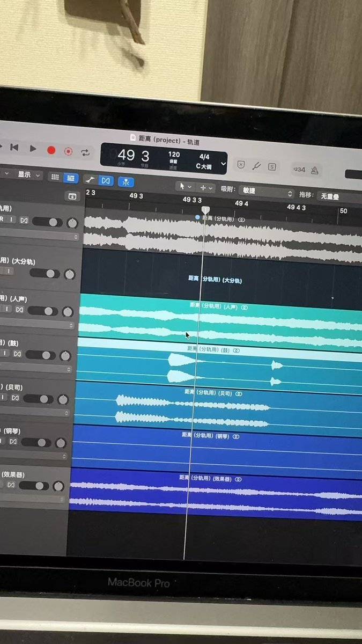Click the red Record button
The width and height of the screenshot is (362, 644).
click(x=51, y=150)
